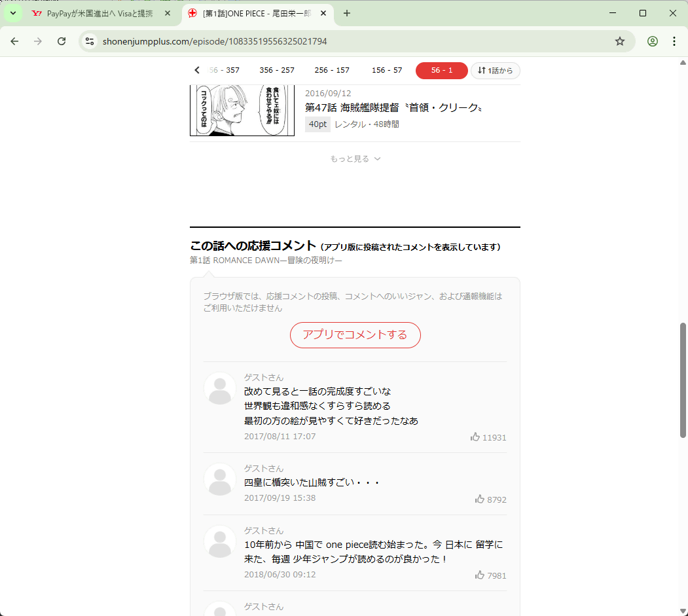This screenshot has width=688, height=616.
Task: Click the レンタル・48時間 label
Action: pos(367,124)
